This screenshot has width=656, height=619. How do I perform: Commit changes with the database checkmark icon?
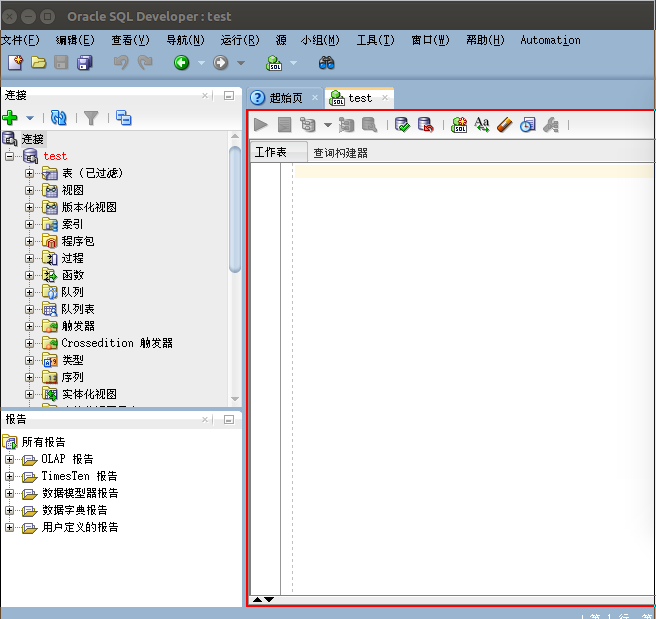(402, 124)
